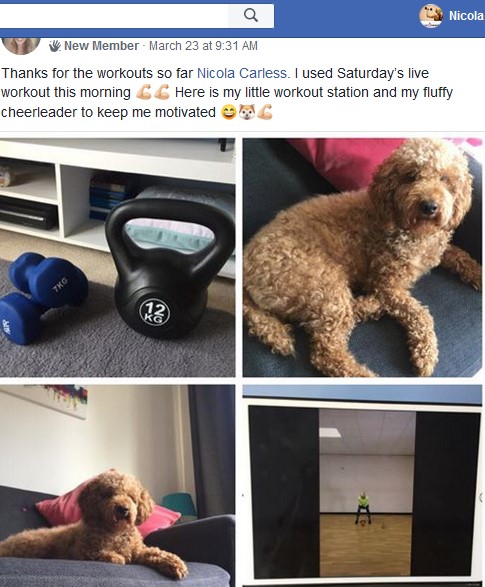Open the dog lying by pink cushion photo

click(x=118, y=486)
